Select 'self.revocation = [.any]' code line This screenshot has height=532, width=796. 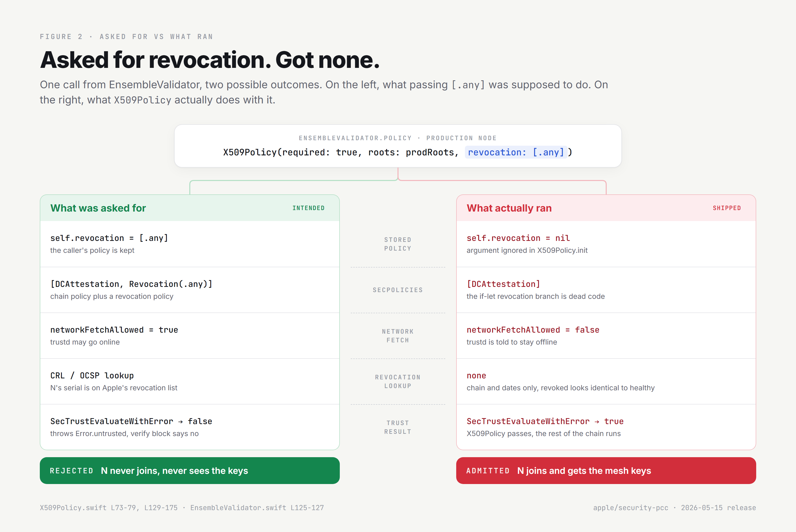click(x=109, y=238)
